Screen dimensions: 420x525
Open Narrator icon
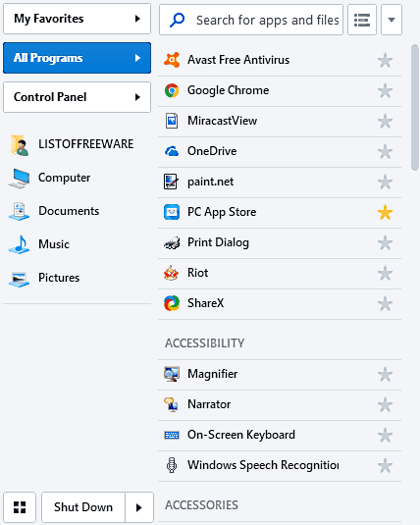coord(171,404)
